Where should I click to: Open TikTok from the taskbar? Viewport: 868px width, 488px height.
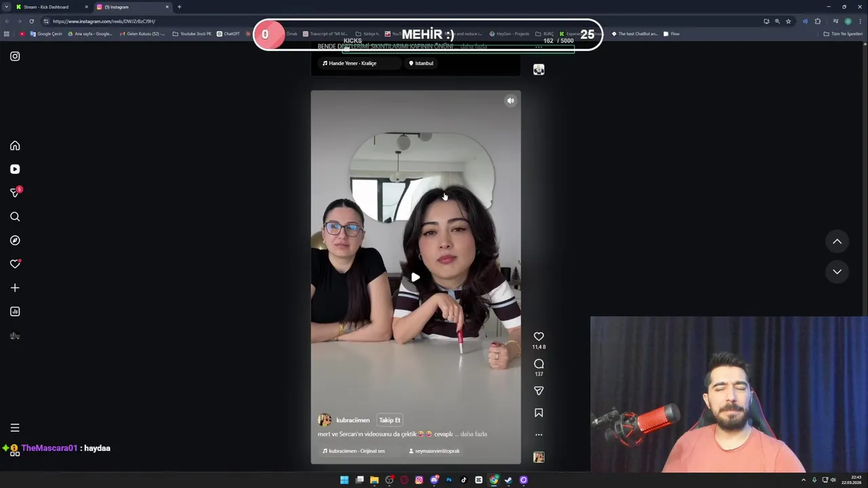464,480
